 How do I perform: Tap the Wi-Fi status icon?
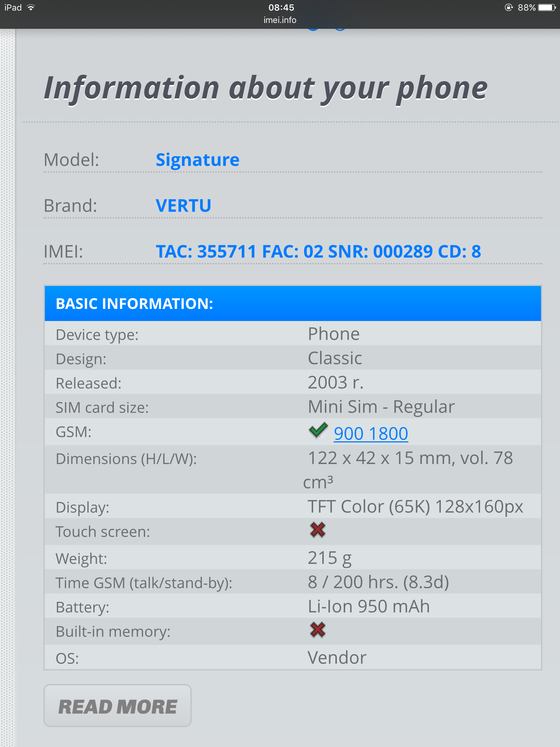(x=31, y=8)
